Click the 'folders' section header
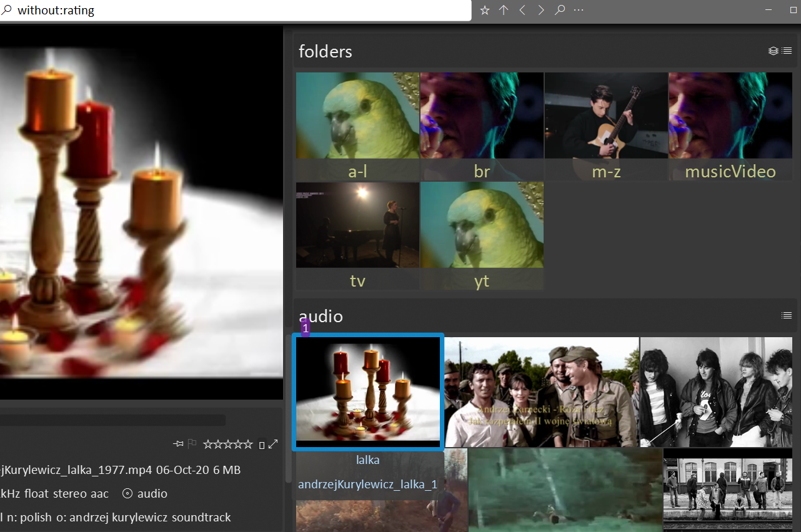 pyautogui.click(x=326, y=51)
